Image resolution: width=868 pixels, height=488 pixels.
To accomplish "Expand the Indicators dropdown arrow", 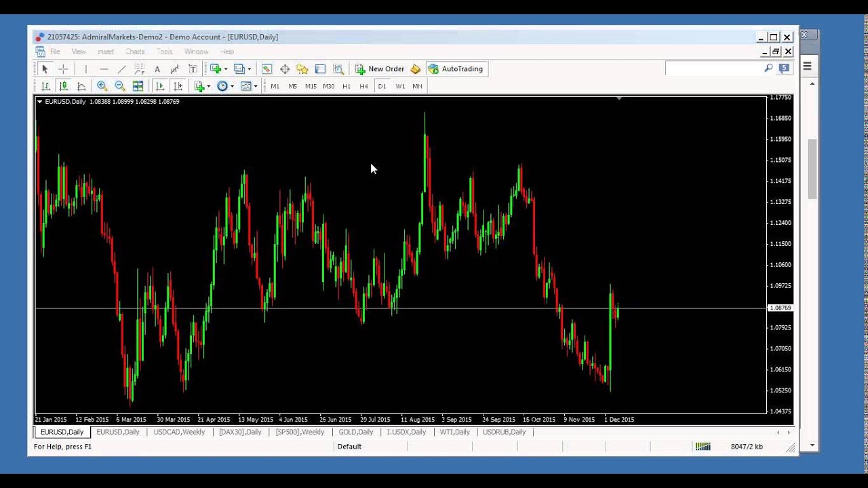I will point(209,86).
